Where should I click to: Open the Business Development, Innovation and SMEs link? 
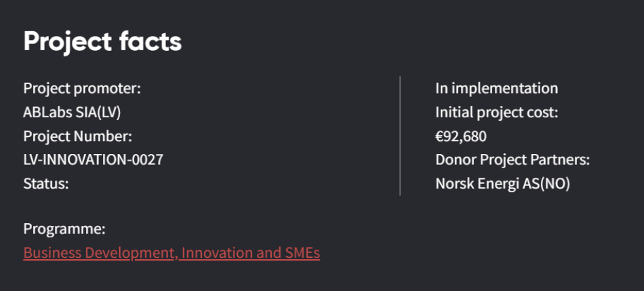pos(172,253)
